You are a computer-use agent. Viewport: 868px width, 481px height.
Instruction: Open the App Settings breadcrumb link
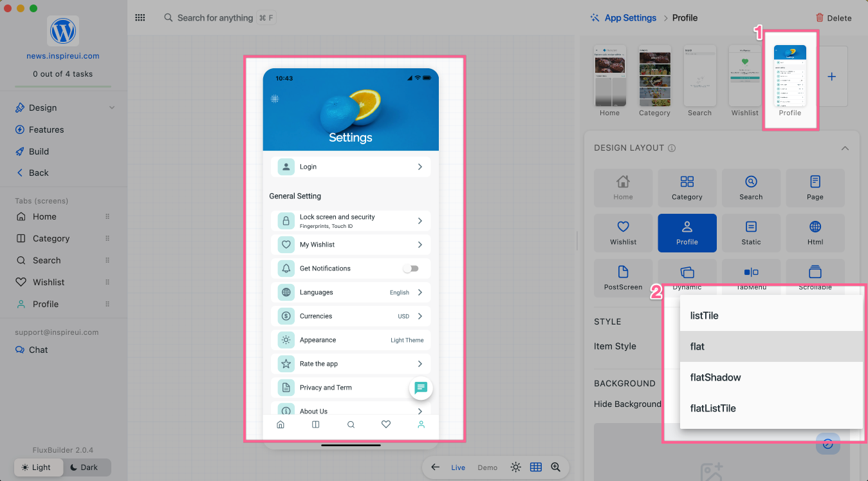click(630, 18)
